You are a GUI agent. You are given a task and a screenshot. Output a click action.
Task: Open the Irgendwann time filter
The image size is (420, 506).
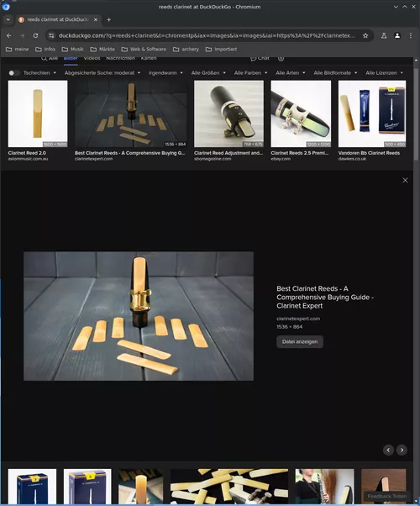[165, 73]
